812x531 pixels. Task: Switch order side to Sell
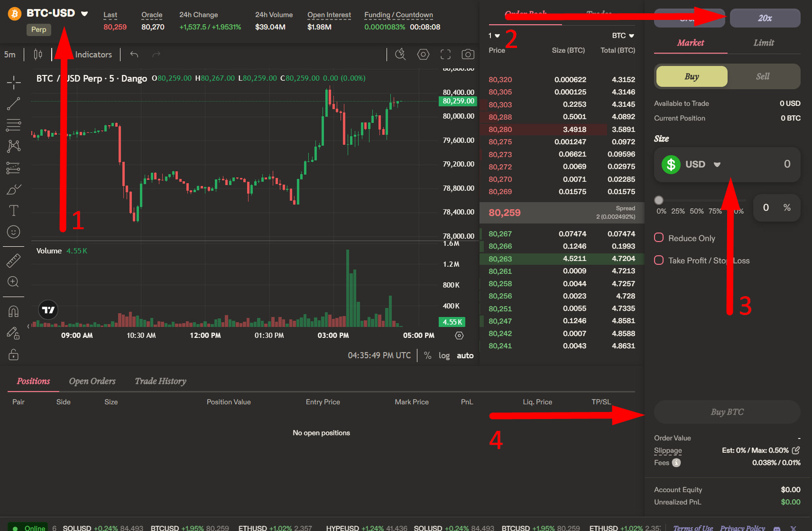763,76
